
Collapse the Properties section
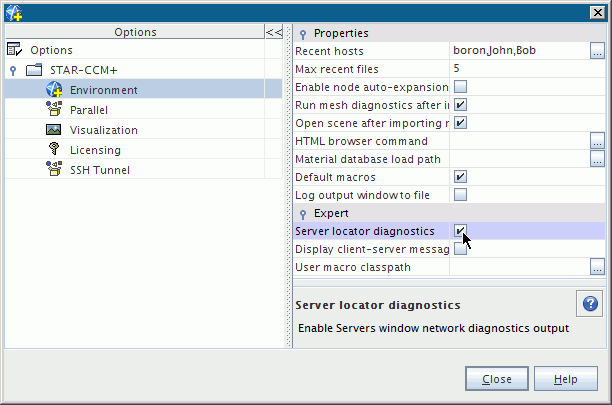tap(303, 34)
